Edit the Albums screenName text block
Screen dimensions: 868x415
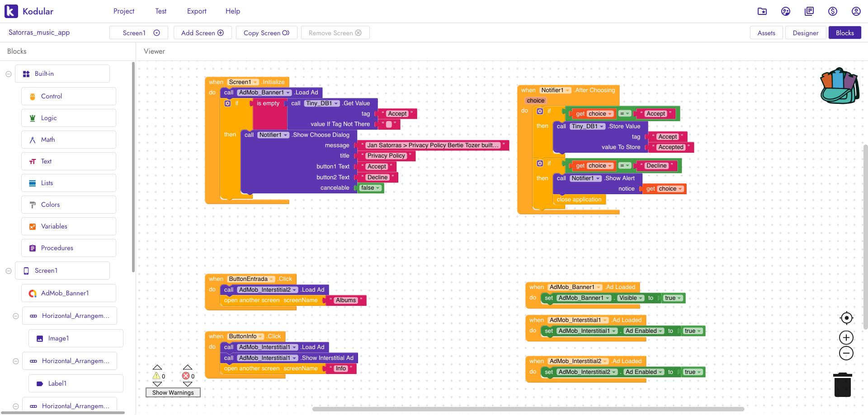pyautogui.click(x=346, y=300)
